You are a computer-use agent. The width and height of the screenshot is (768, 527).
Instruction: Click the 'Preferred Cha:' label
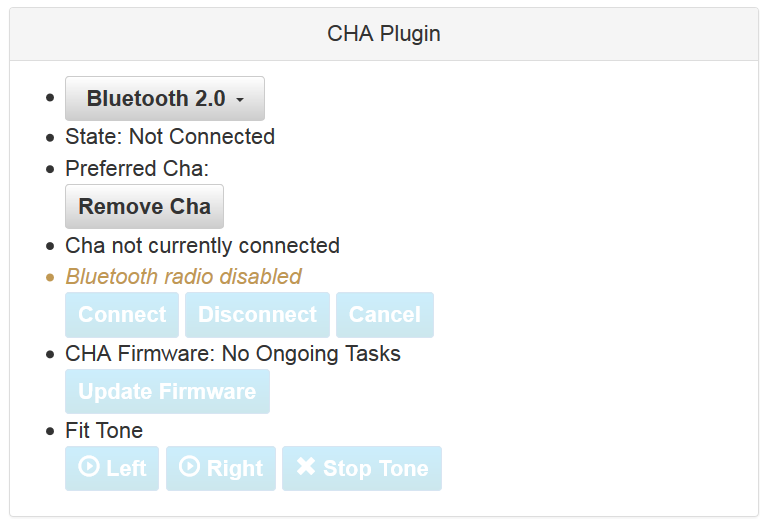coord(137,169)
